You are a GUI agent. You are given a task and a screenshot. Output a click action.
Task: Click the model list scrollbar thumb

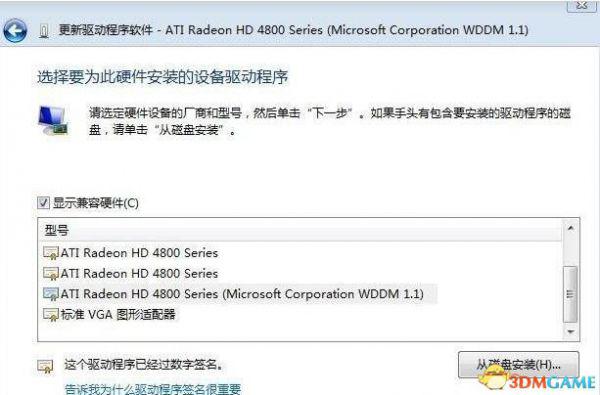point(571,294)
